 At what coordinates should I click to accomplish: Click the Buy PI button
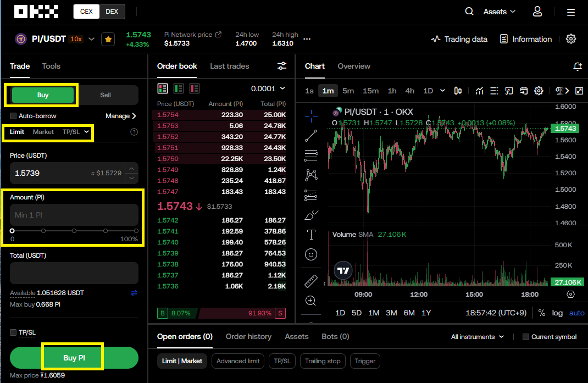74,358
